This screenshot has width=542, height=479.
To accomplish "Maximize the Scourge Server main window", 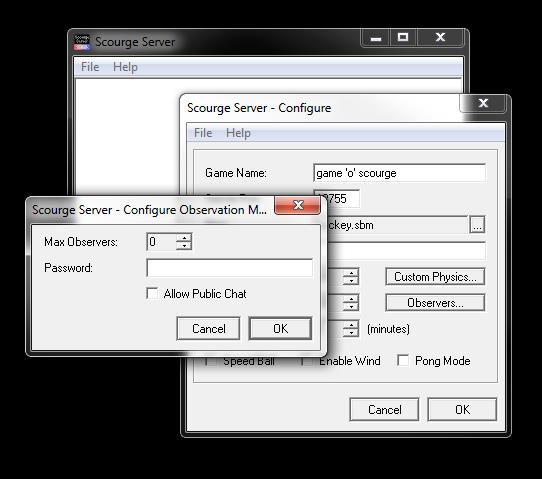I will tap(403, 37).
